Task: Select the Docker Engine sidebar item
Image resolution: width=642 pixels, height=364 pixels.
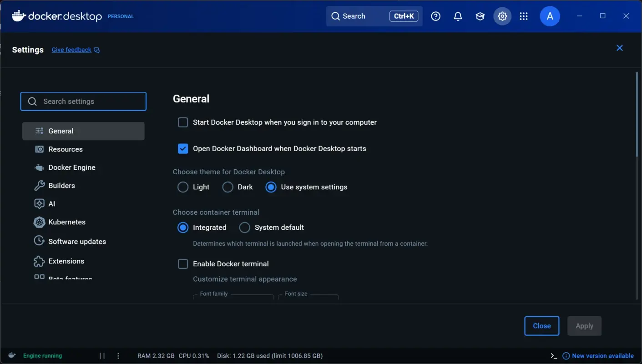Action: [x=71, y=167]
